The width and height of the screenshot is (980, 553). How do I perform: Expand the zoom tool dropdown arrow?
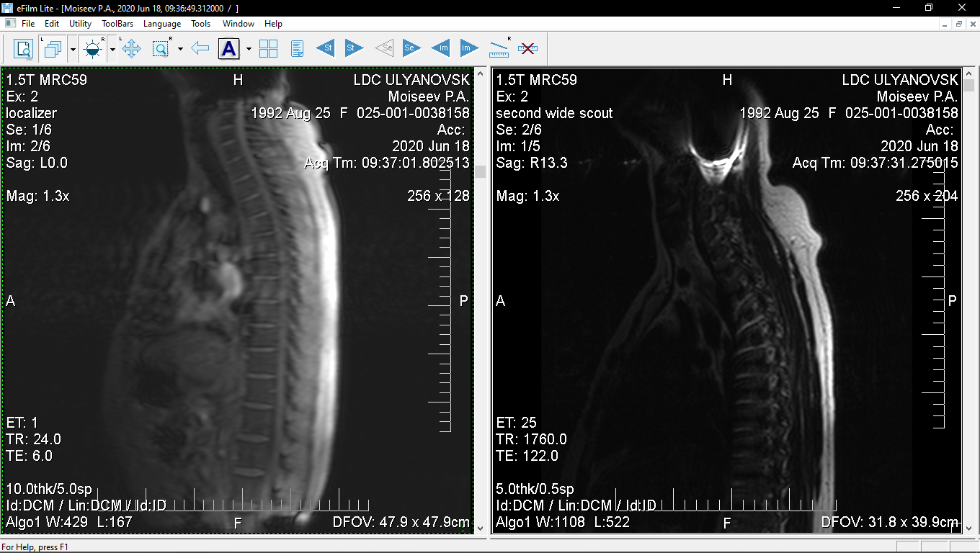pyautogui.click(x=180, y=49)
